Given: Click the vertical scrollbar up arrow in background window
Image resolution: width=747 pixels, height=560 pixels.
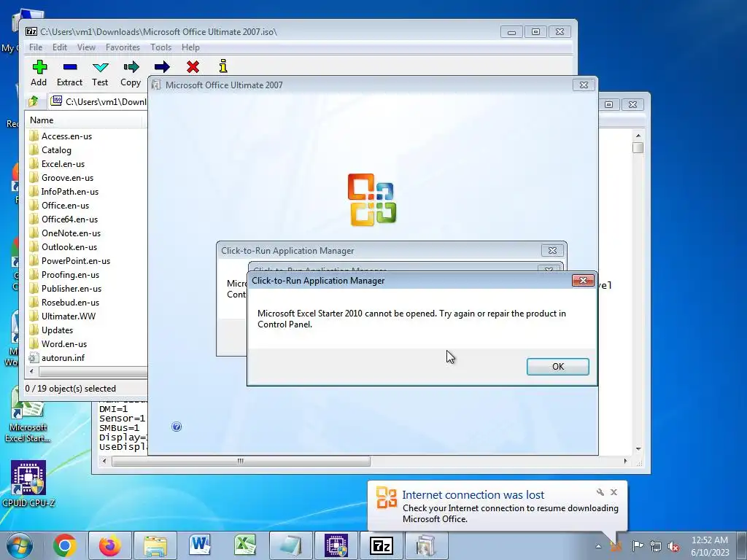Looking at the screenshot, I should coord(638,136).
